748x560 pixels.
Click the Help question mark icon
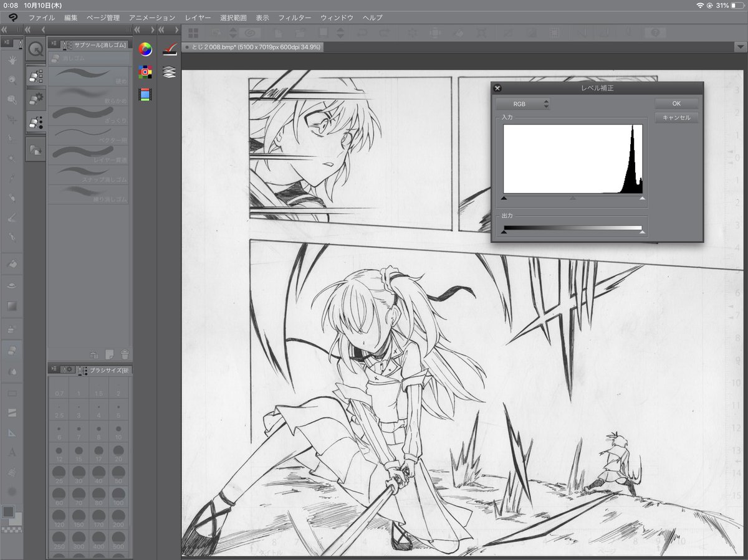pyautogui.click(x=655, y=32)
